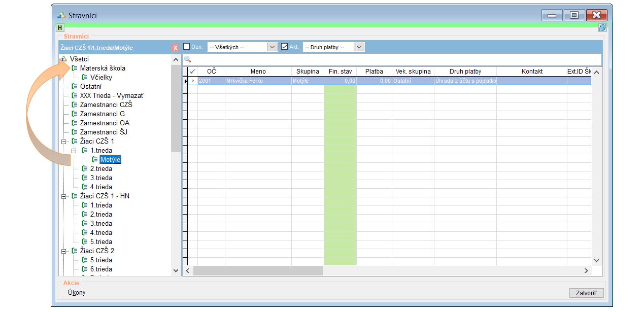Toggle the mark cell for Mrkvička Ferko
644x312 pixels.
coord(192,81)
